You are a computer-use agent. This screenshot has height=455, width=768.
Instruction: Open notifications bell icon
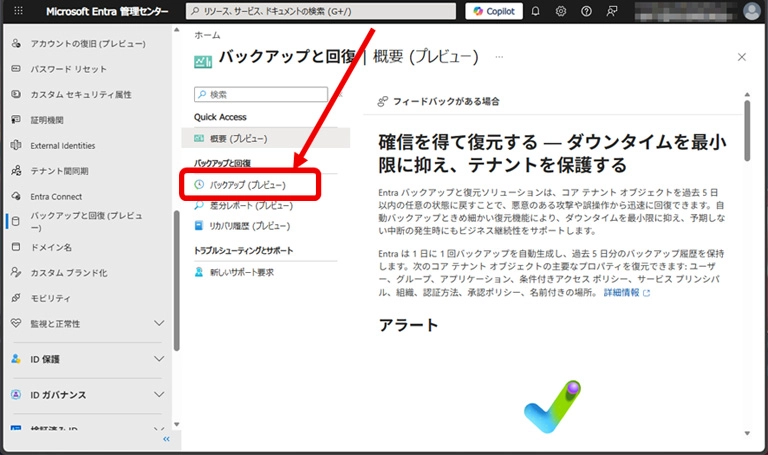tap(535, 11)
